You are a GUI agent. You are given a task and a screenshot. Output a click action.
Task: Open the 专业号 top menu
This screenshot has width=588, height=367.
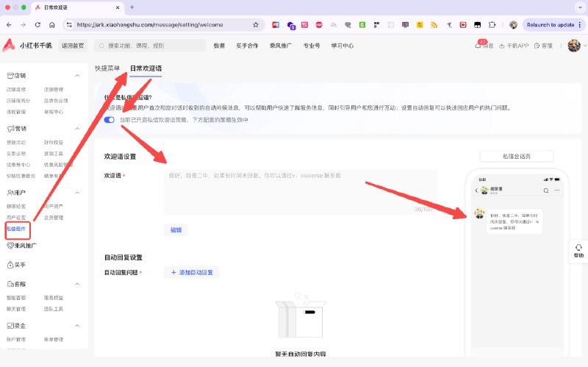[x=312, y=46]
